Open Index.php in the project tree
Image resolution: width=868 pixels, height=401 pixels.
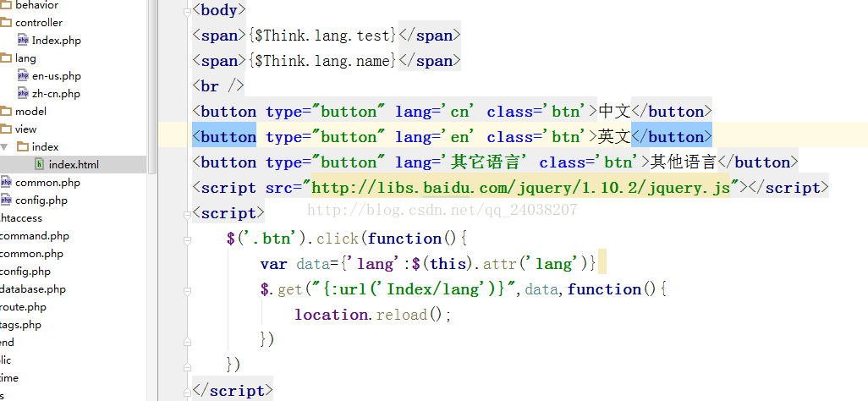(57, 41)
